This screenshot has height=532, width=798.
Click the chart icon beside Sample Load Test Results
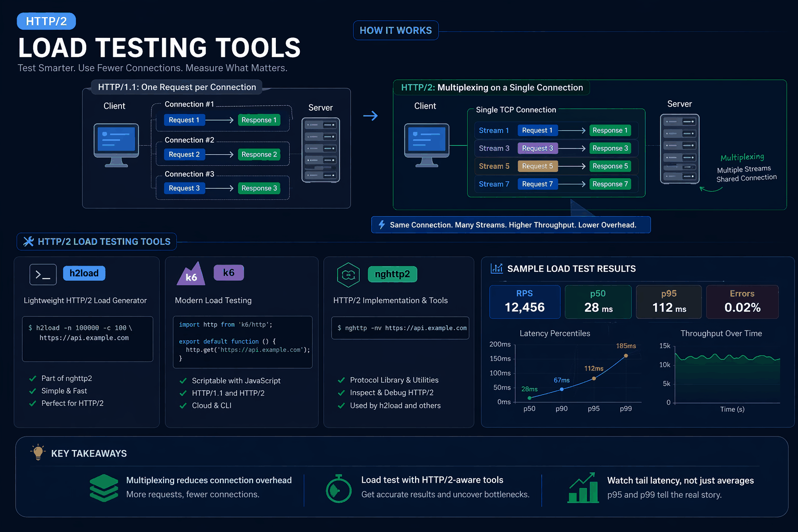point(497,269)
